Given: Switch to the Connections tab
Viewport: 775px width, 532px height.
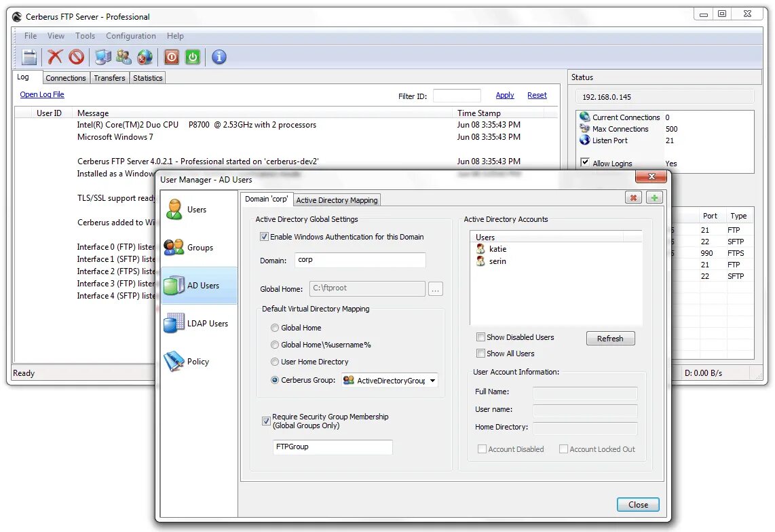Looking at the screenshot, I should click(x=66, y=78).
